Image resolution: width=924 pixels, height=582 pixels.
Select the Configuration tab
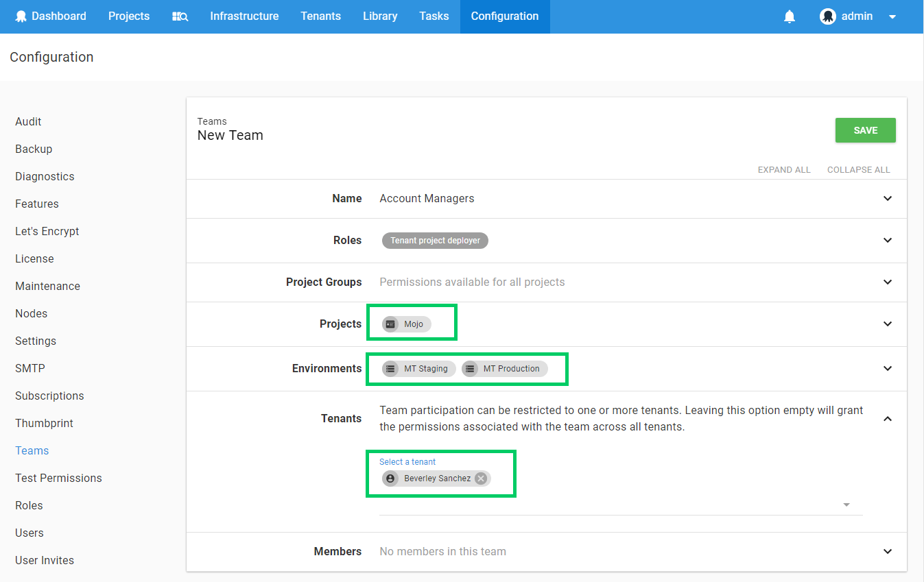click(505, 16)
